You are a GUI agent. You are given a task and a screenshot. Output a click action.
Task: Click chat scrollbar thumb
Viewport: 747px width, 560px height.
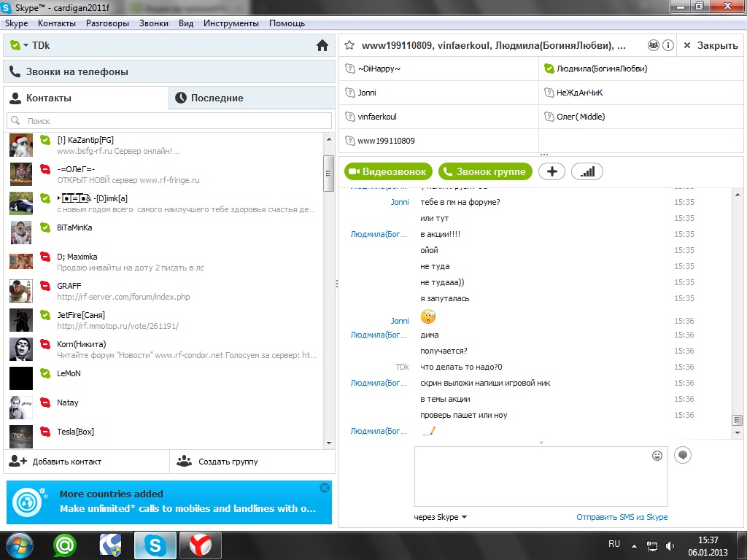pos(737,420)
